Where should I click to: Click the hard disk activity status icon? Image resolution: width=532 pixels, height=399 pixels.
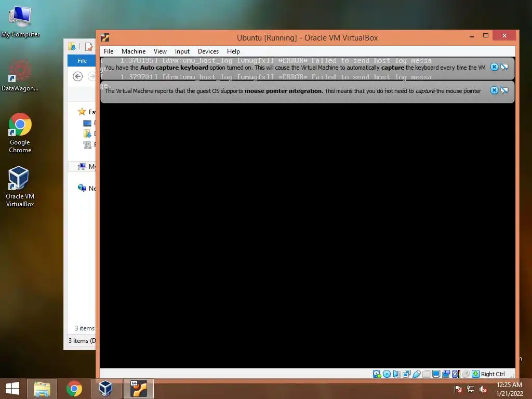coord(377,374)
